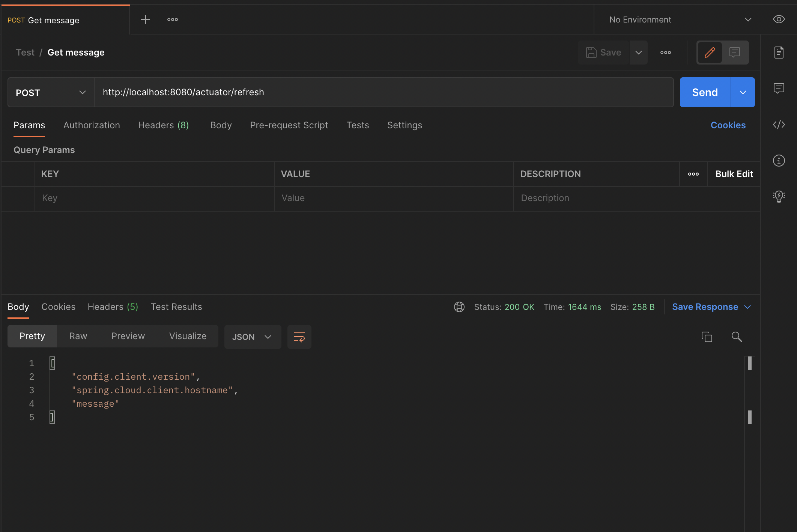Switch to the Pre-request Script tab

click(x=289, y=125)
